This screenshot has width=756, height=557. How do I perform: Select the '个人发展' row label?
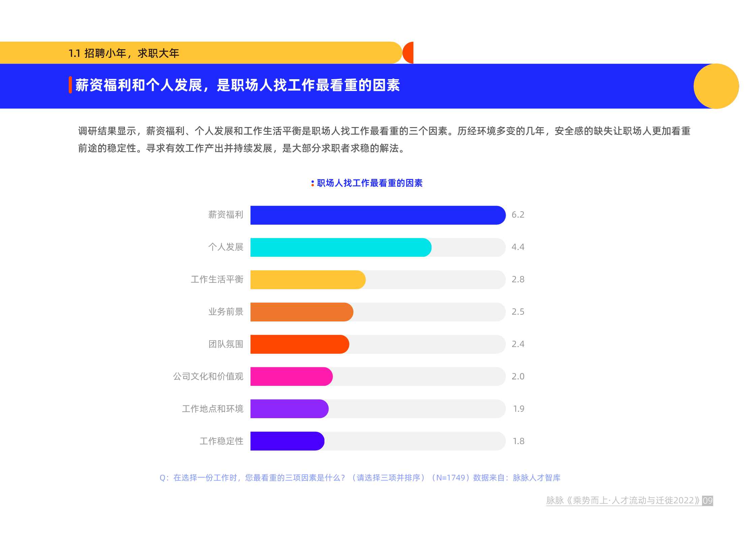click(225, 247)
